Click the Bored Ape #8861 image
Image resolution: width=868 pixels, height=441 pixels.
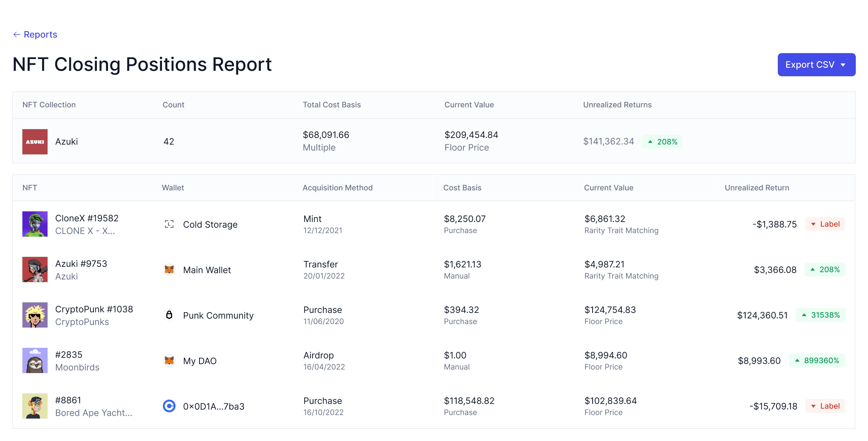pyautogui.click(x=35, y=406)
